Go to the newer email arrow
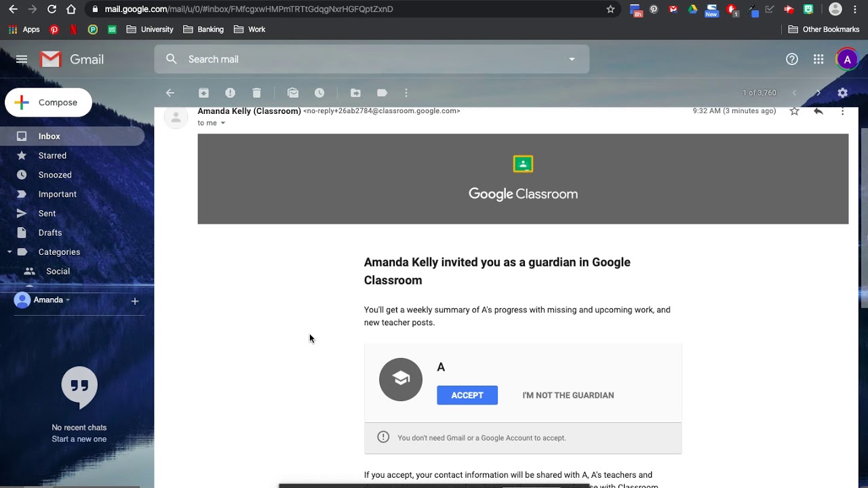Screen dimensions: 868x488 (x=794, y=93)
